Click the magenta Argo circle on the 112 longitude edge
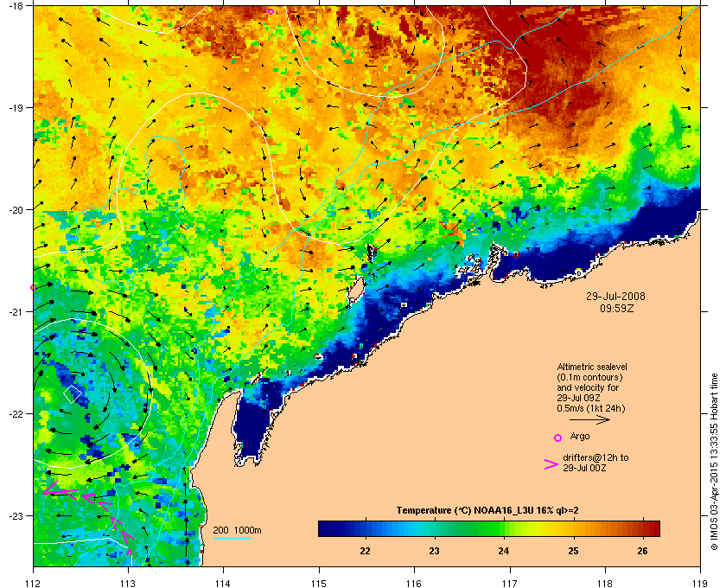 tap(34, 288)
